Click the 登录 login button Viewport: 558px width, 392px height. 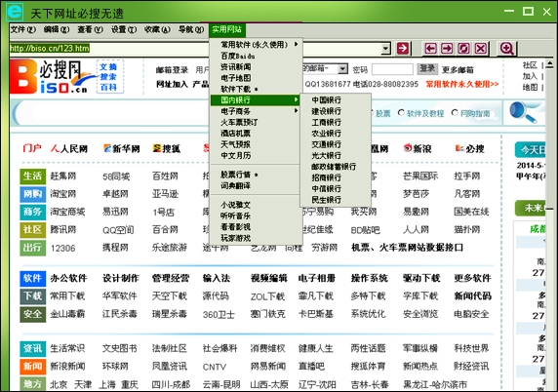pyautogui.click(x=427, y=68)
